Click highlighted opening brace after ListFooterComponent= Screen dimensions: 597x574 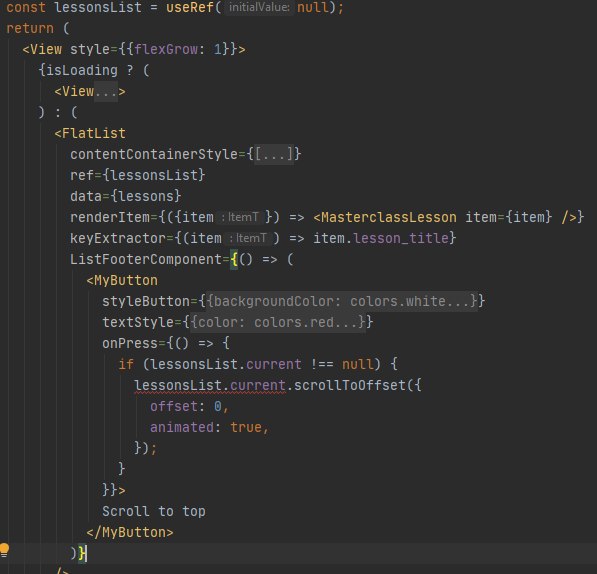click(234, 260)
